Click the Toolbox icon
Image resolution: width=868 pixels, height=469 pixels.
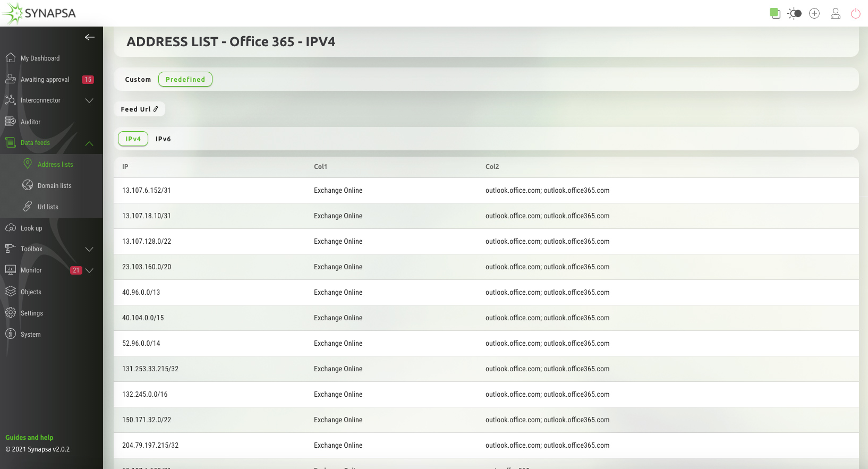(10, 249)
